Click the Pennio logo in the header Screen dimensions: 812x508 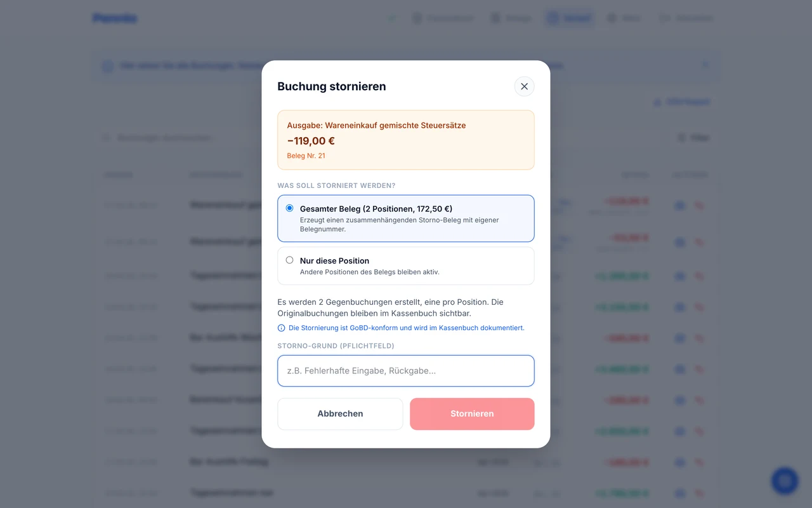pyautogui.click(x=115, y=18)
